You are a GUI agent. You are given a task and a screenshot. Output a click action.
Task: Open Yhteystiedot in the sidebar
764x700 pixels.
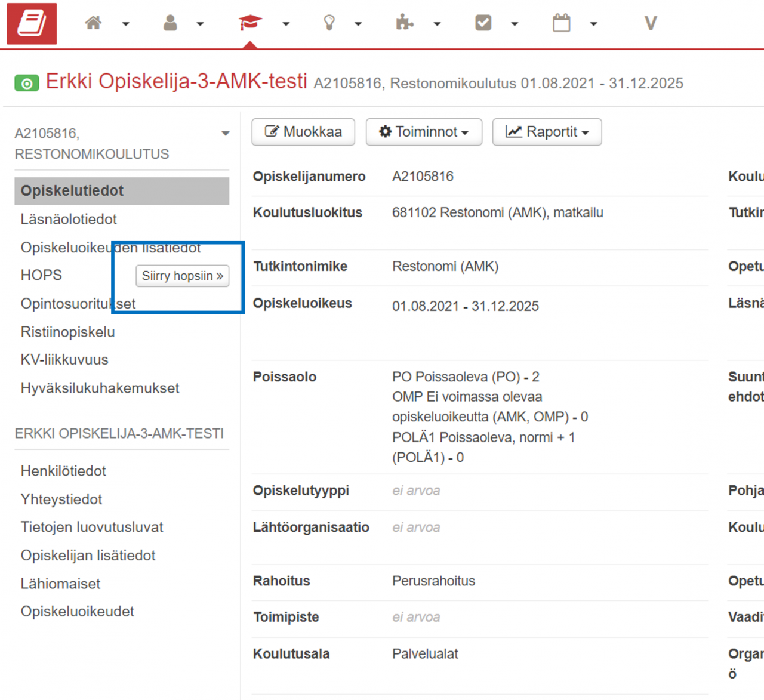pyautogui.click(x=61, y=499)
